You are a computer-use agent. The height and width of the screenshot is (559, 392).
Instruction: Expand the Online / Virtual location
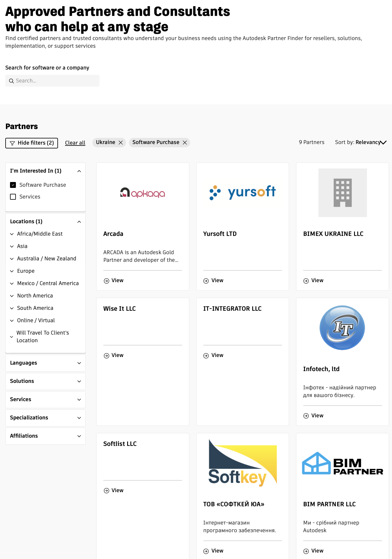click(12, 321)
